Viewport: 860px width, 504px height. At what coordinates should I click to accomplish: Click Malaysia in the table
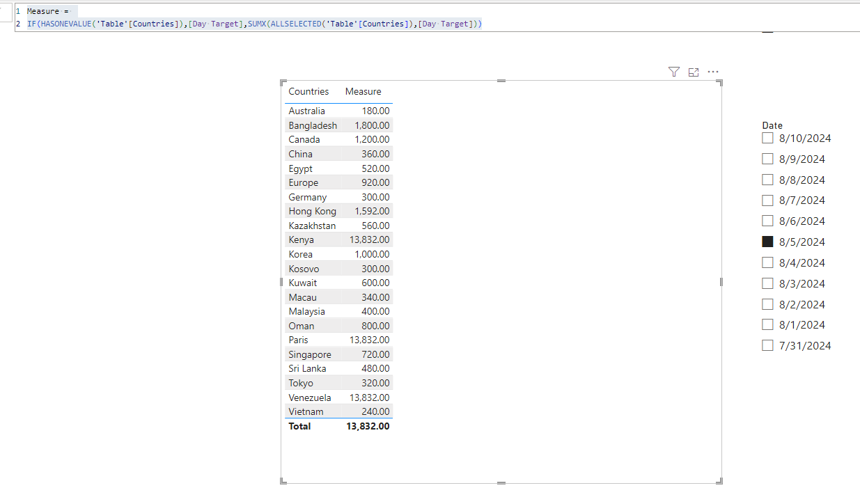(x=306, y=311)
